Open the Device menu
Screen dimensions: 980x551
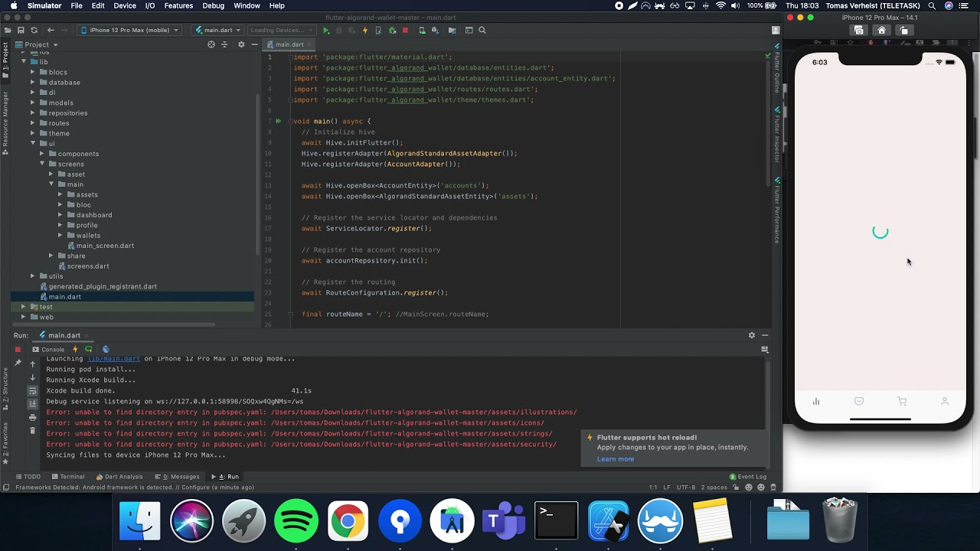pos(125,5)
